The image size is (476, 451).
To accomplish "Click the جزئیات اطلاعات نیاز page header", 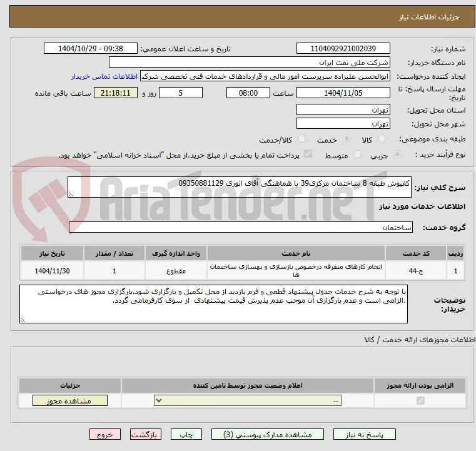I will click(429, 17).
